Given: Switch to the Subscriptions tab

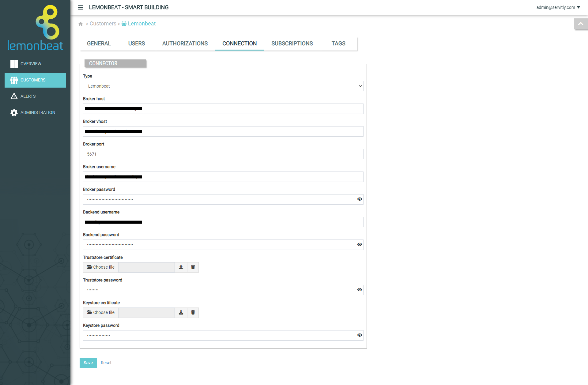Looking at the screenshot, I should click(x=292, y=43).
